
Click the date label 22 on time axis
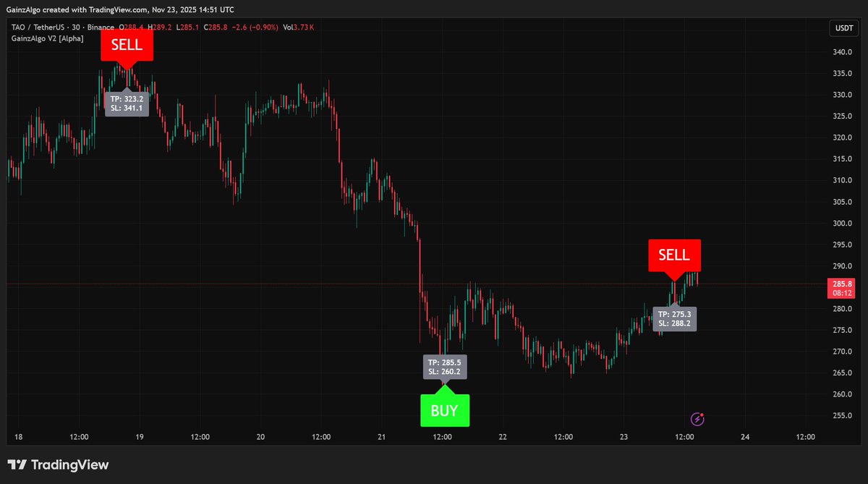[503, 437]
